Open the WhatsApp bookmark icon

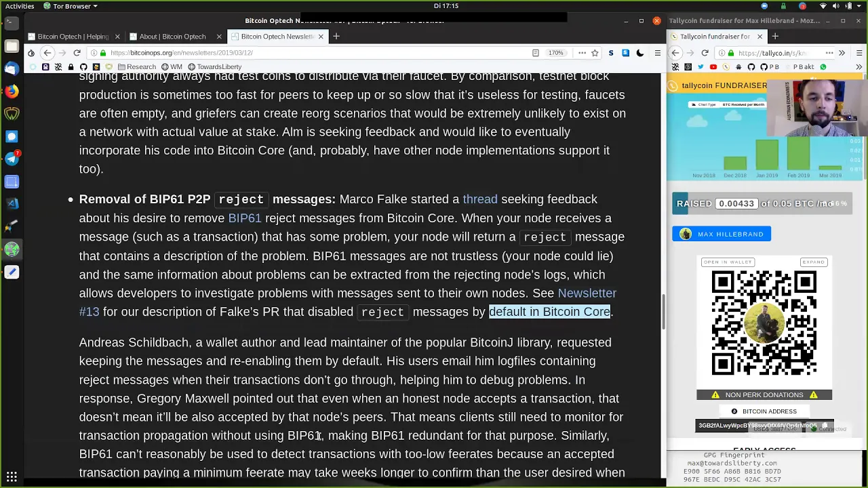(823, 67)
